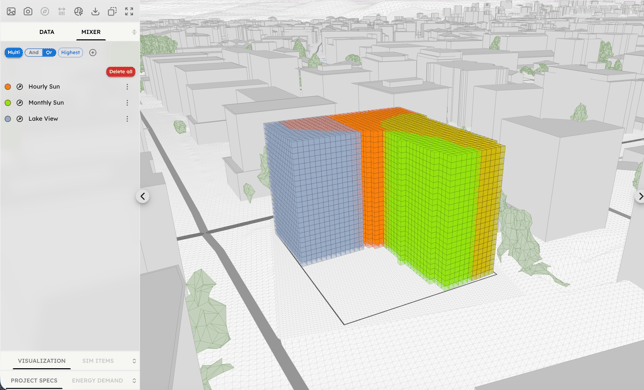
Task: Click the download icon in the toolbar
Action: point(95,11)
